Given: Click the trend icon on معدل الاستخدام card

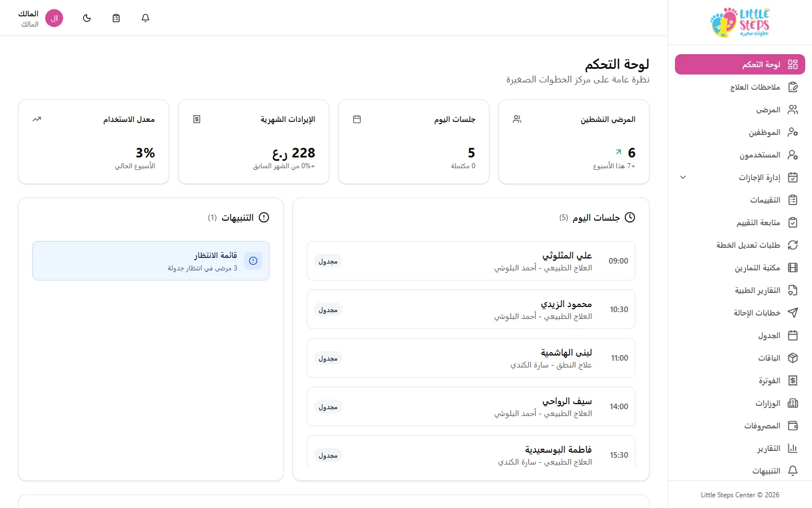Looking at the screenshot, I should pos(37,119).
